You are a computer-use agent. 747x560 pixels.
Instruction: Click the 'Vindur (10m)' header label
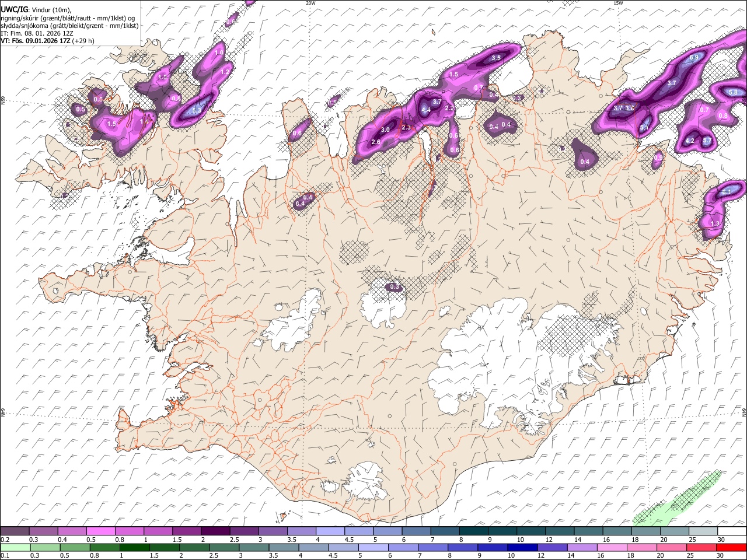[51, 9]
